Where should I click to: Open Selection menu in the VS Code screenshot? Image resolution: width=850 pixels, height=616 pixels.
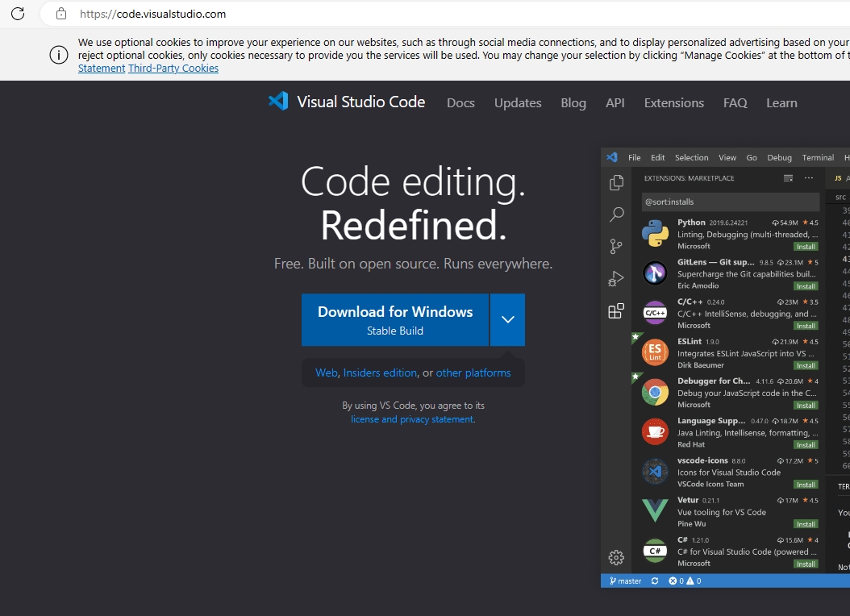click(691, 158)
